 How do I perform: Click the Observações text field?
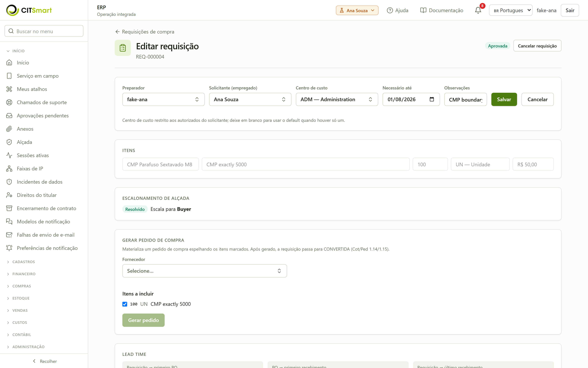pyautogui.click(x=465, y=99)
